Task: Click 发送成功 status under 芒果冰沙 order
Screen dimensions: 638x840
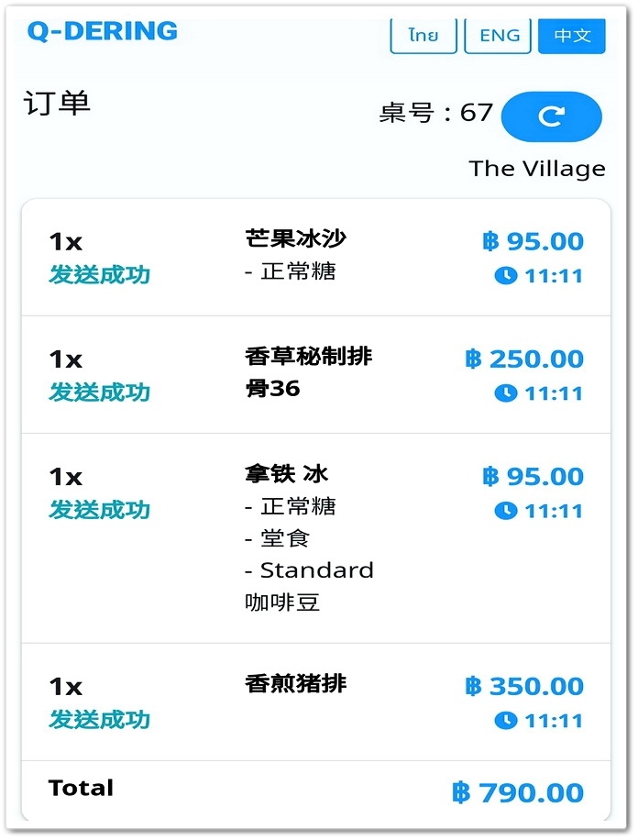Action: tap(99, 274)
